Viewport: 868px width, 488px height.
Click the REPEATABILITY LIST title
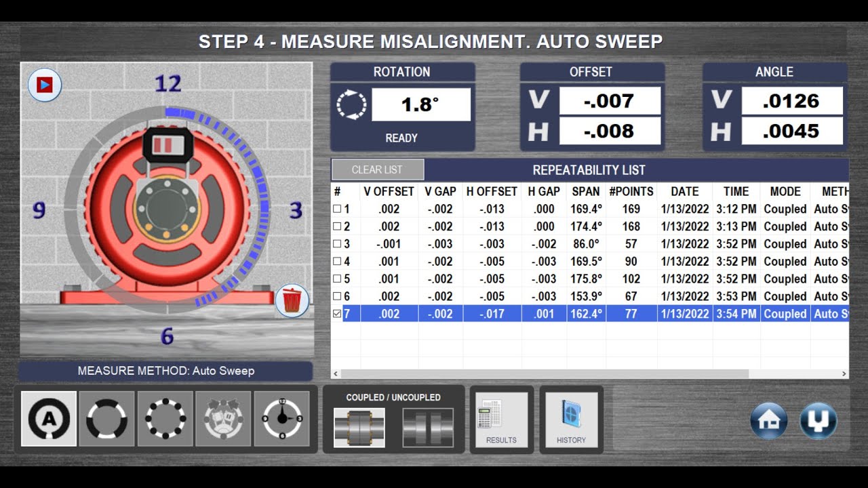coord(589,170)
